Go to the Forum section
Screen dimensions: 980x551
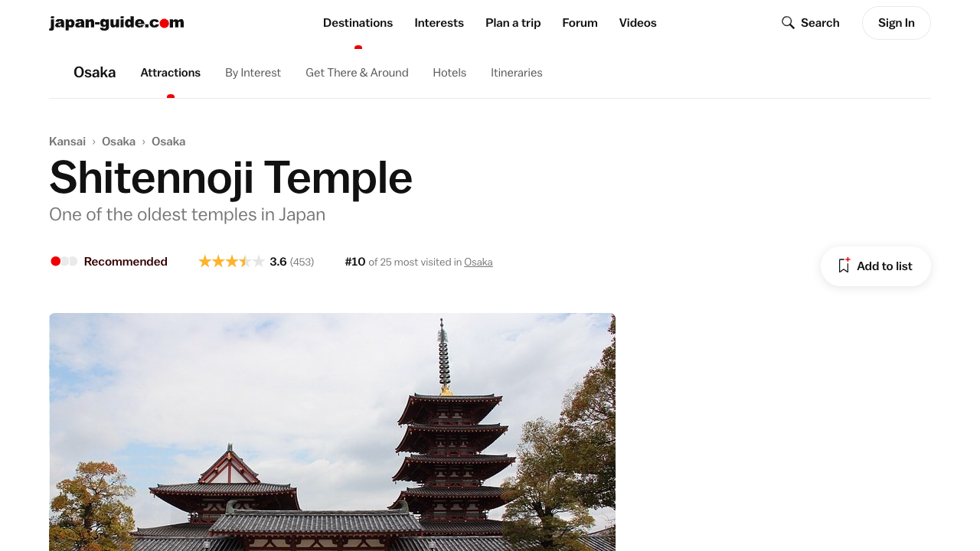point(580,23)
